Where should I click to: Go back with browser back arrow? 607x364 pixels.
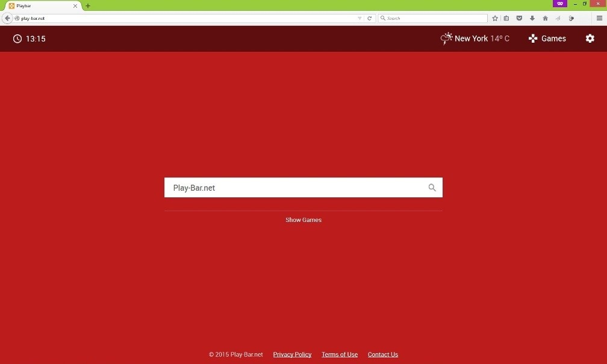[7, 18]
